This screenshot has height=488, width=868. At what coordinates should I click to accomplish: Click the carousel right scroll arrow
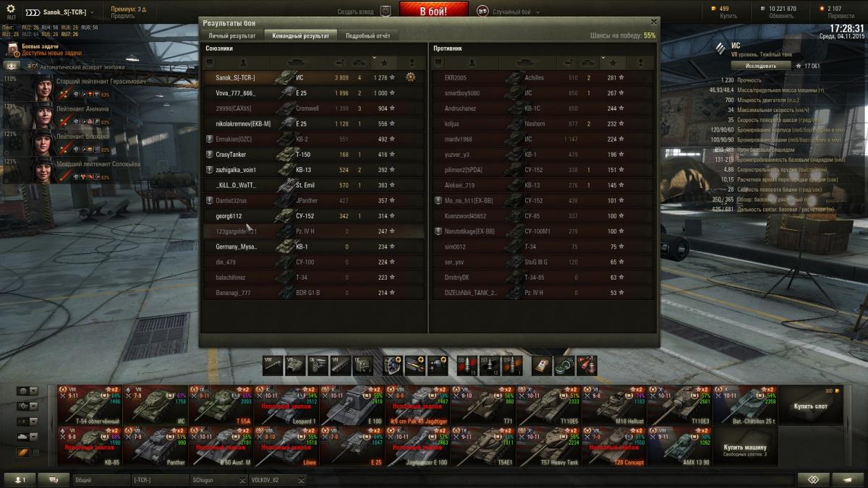[x=848, y=427]
